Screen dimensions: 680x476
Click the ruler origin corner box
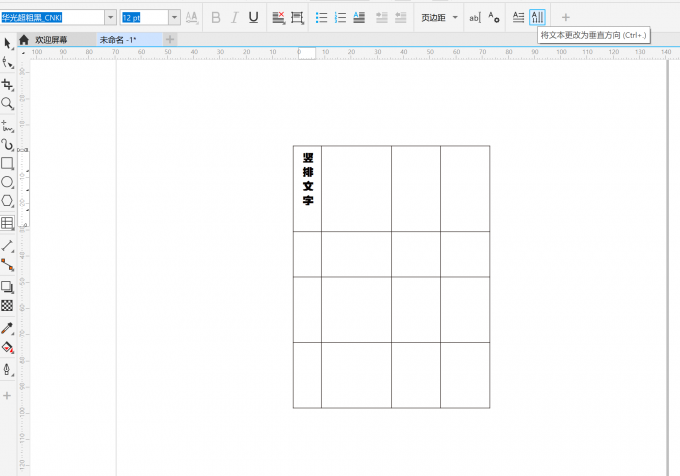(23, 52)
